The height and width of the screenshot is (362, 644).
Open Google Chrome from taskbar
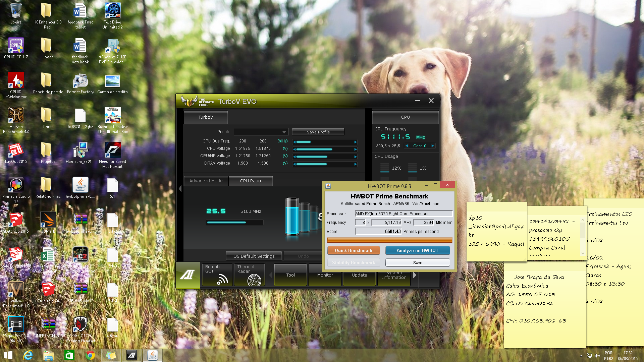coord(90,355)
